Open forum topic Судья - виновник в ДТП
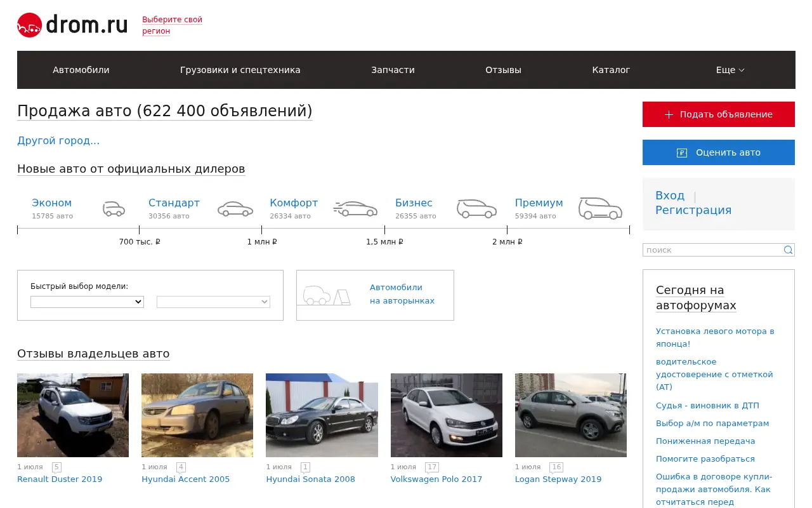The width and height of the screenshot is (812, 508). pos(707,406)
